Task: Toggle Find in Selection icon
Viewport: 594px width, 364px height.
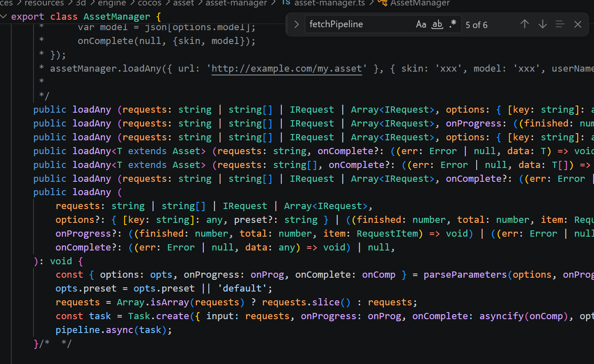Action: [x=560, y=24]
